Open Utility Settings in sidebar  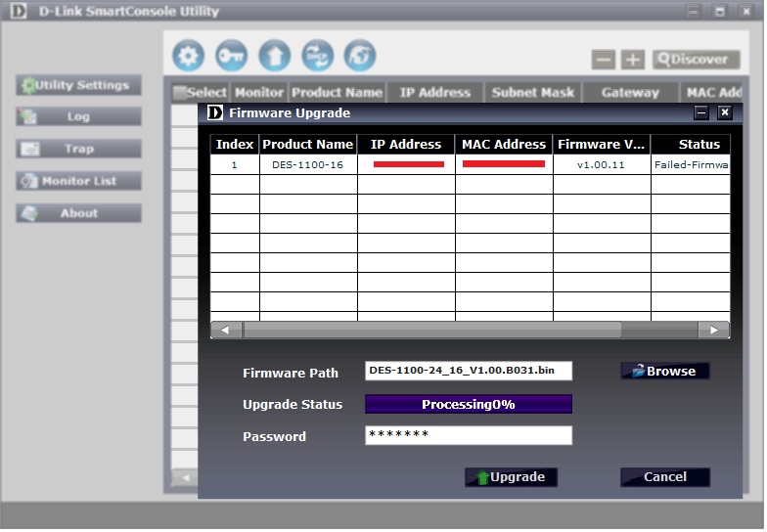point(78,85)
